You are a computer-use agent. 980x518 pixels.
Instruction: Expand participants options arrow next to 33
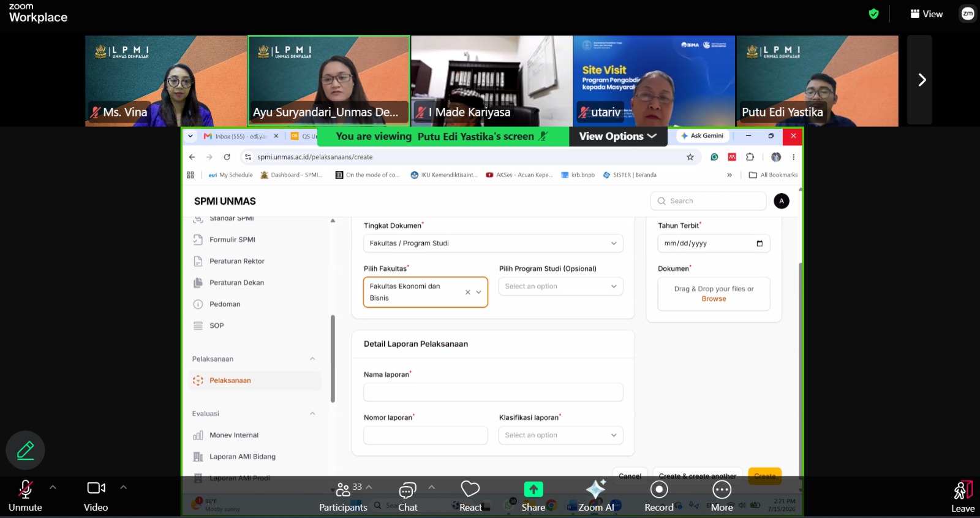click(x=369, y=487)
